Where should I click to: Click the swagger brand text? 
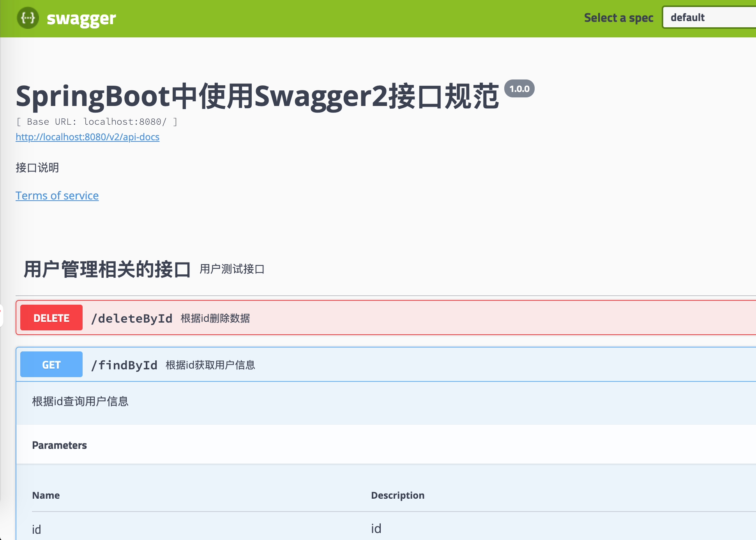[x=81, y=18]
